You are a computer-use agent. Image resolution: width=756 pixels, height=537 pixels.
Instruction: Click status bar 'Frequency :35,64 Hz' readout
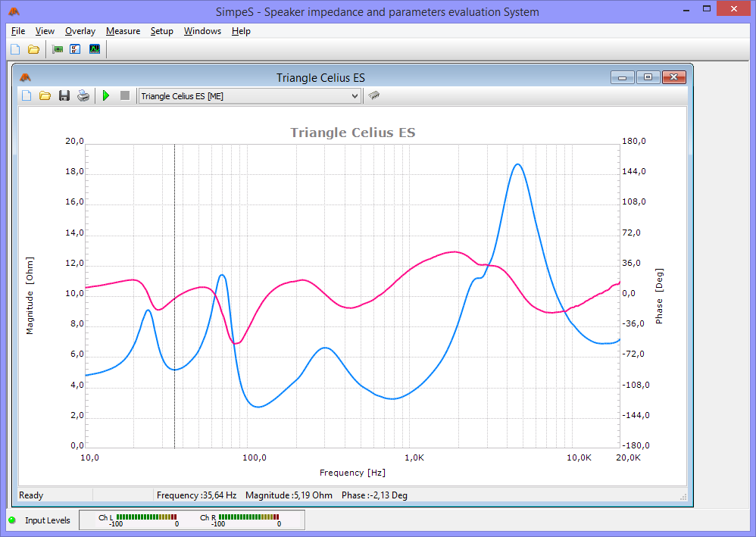coord(196,495)
